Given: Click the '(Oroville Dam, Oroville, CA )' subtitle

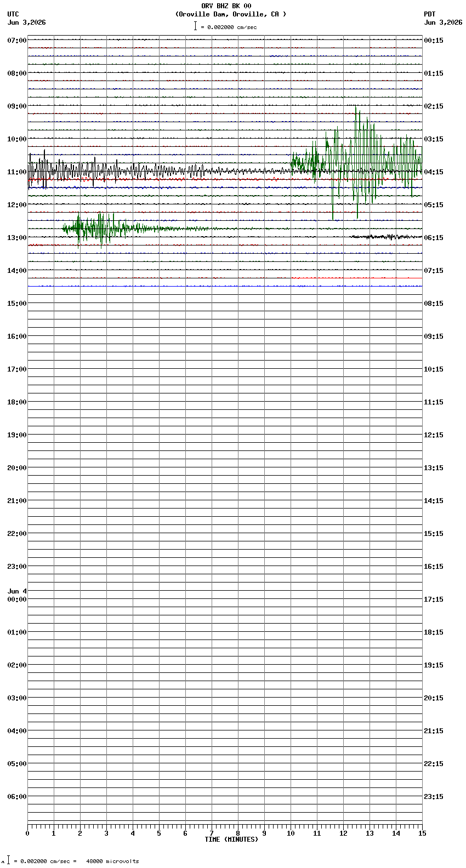Looking at the screenshot, I should [x=231, y=14].
